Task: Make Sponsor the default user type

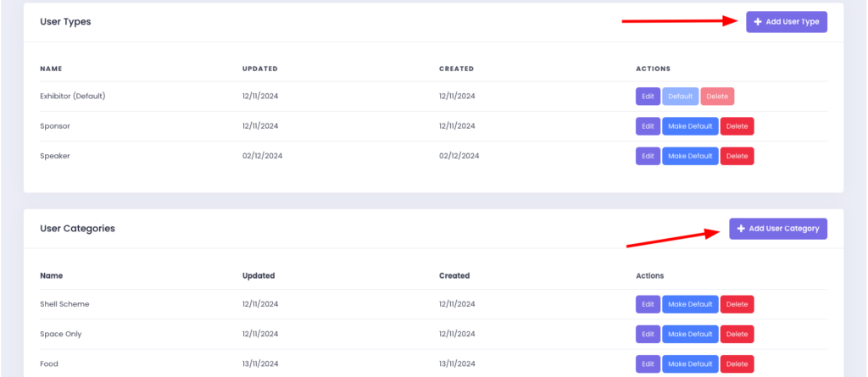Action: tap(690, 126)
